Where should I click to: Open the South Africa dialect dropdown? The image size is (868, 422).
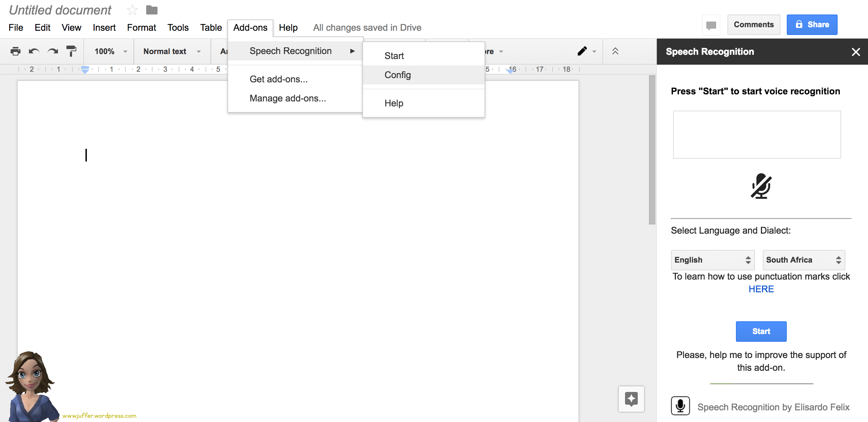point(803,260)
